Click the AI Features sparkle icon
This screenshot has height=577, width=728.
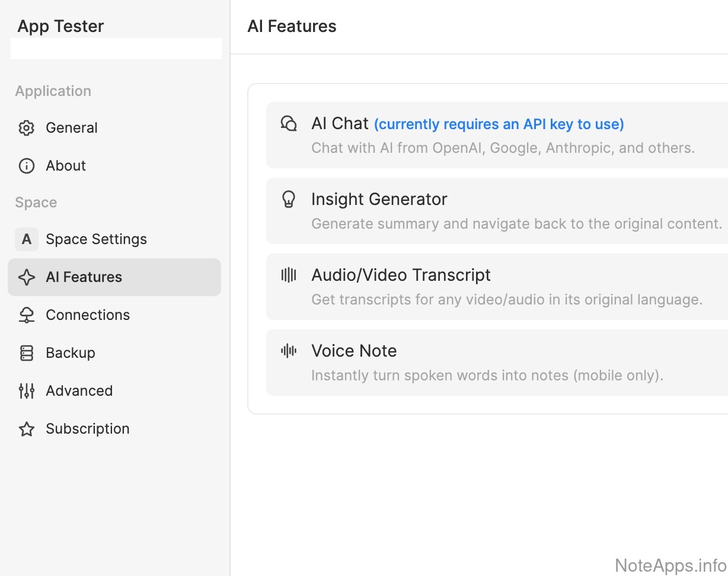(27, 277)
